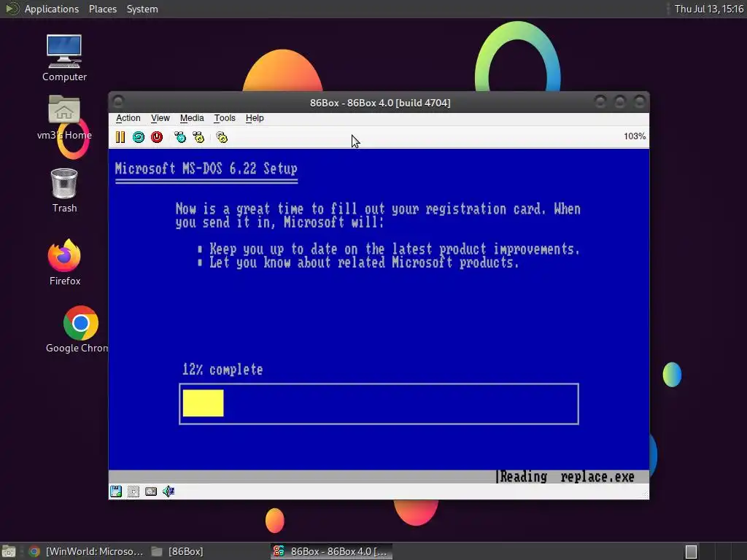
Task: Click the CD-ROM drive status bar icon
Action: click(133, 491)
